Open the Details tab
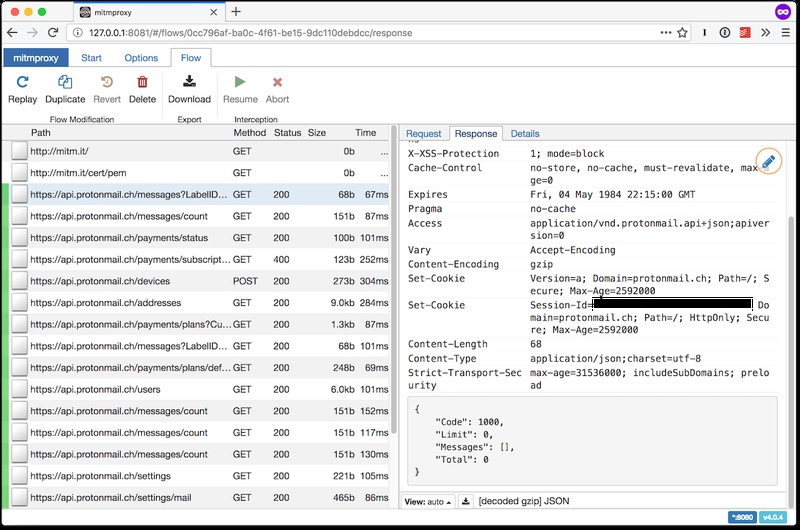Viewport: 800px width, 530px height. pos(525,134)
